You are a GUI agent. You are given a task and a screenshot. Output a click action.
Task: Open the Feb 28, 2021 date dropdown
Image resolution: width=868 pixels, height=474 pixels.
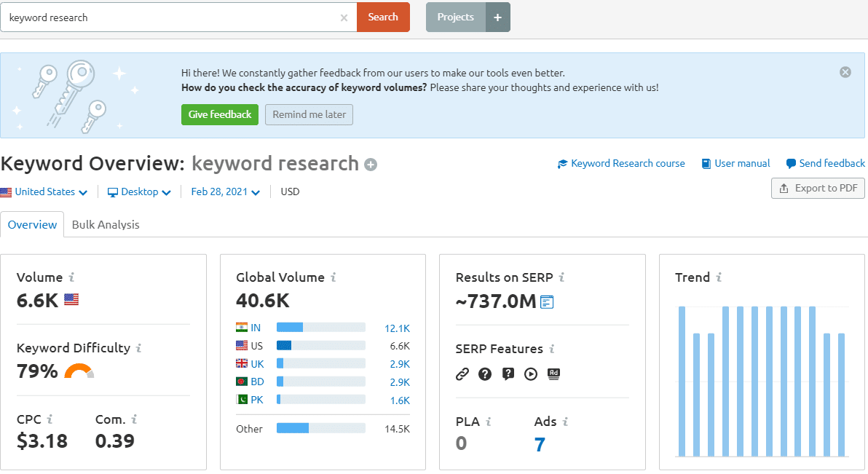[225, 192]
